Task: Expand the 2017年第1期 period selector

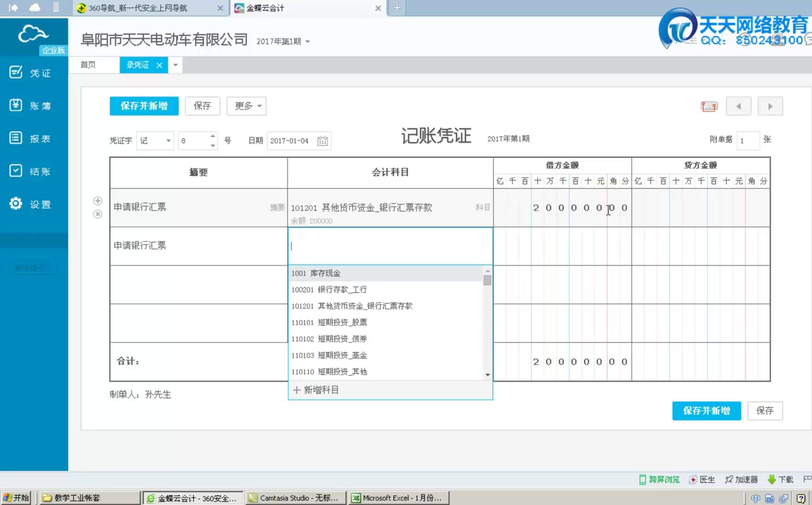Action: coord(283,41)
